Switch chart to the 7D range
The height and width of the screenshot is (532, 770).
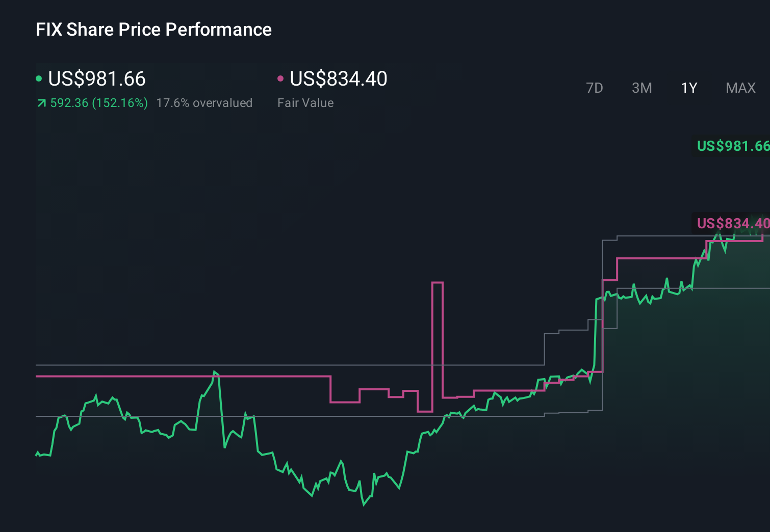point(594,88)
